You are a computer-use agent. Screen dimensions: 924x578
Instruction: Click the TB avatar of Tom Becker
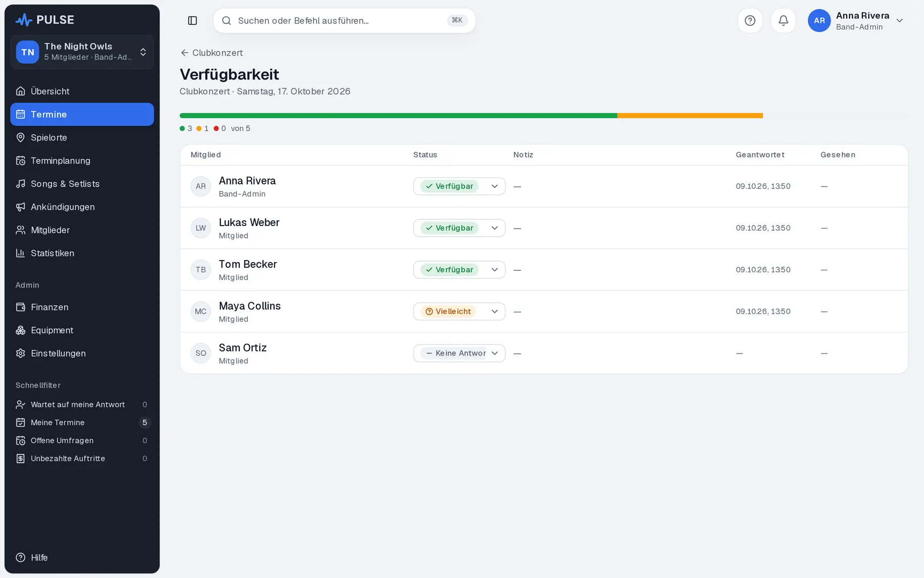pyautogui.click(x=201, y=269)
